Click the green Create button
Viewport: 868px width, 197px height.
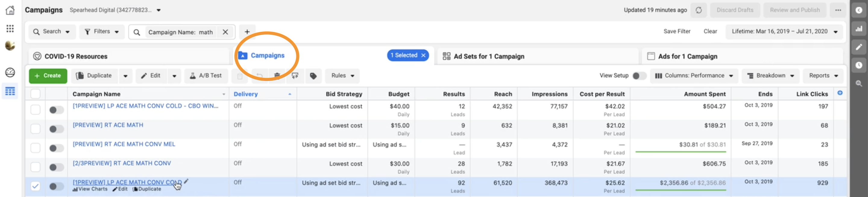48,76
